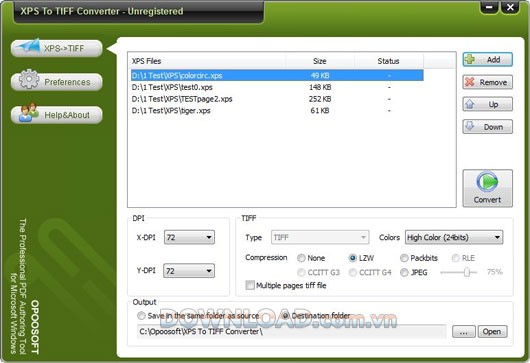
Task: Select the tiger.xps file row
Action: point(277,111)
